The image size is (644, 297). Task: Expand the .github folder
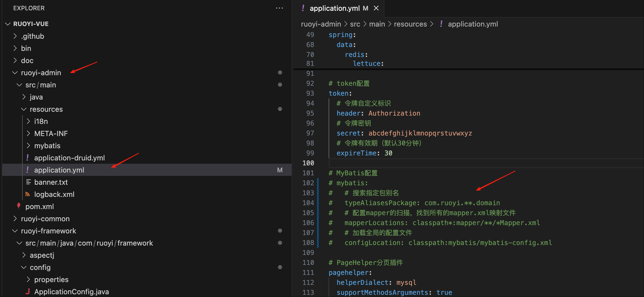coord(32,36)
